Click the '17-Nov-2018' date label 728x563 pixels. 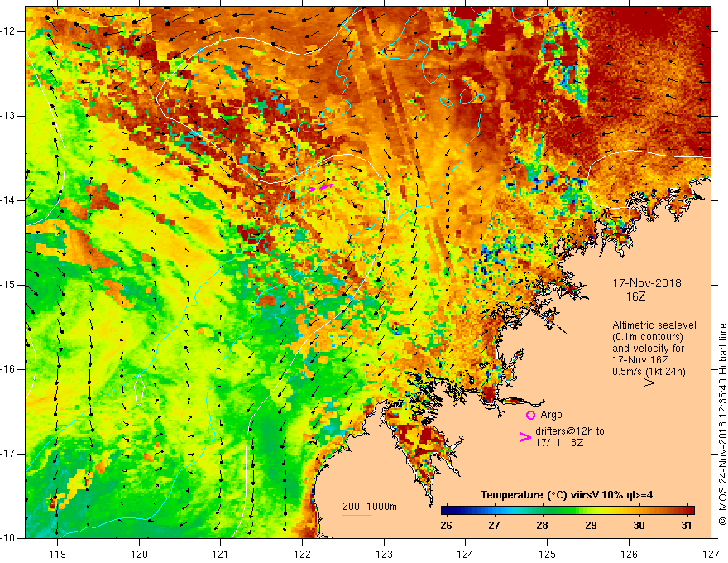pyautogui.click(x=647, y=283)
